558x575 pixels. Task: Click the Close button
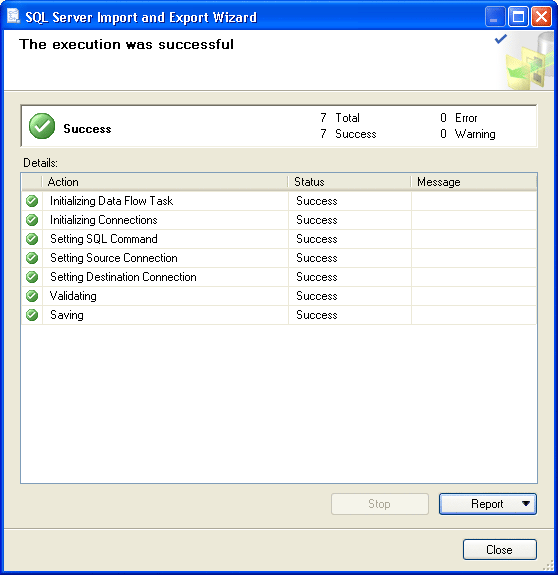[499, 550]
